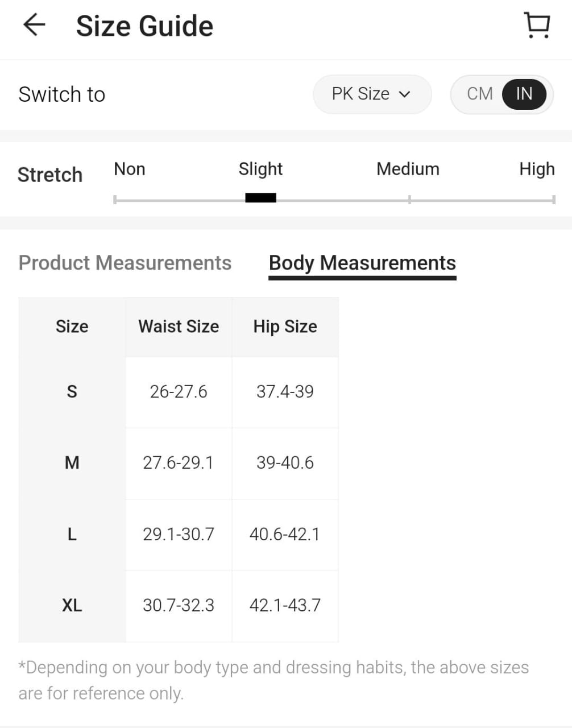Click the Size column header
The image size is (572, 728).
(72, 326)
